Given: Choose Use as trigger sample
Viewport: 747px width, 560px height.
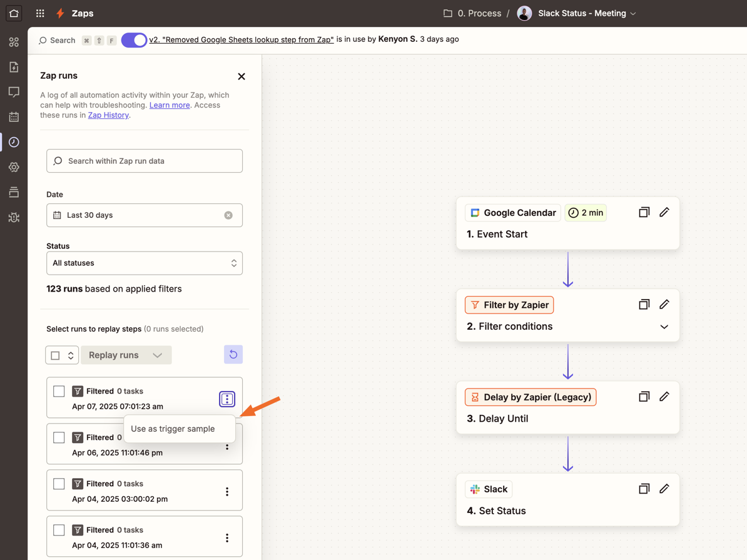Looking at the screenshot, I should point(180,429).
